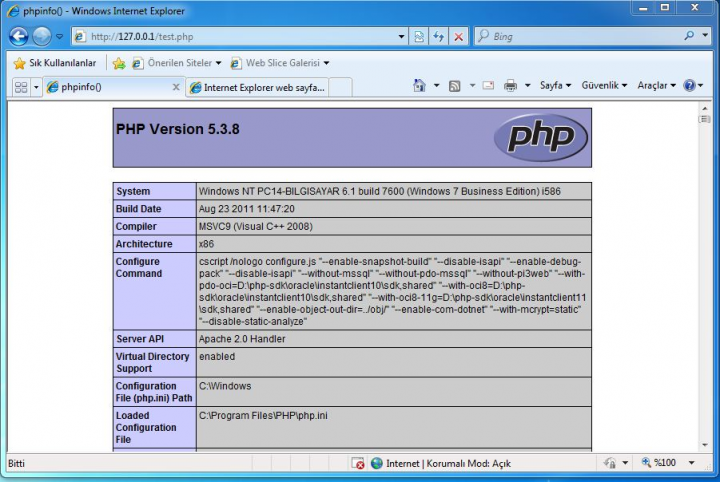
Task: Open the Quick Tabs grid icon
Action: point(21,87)
